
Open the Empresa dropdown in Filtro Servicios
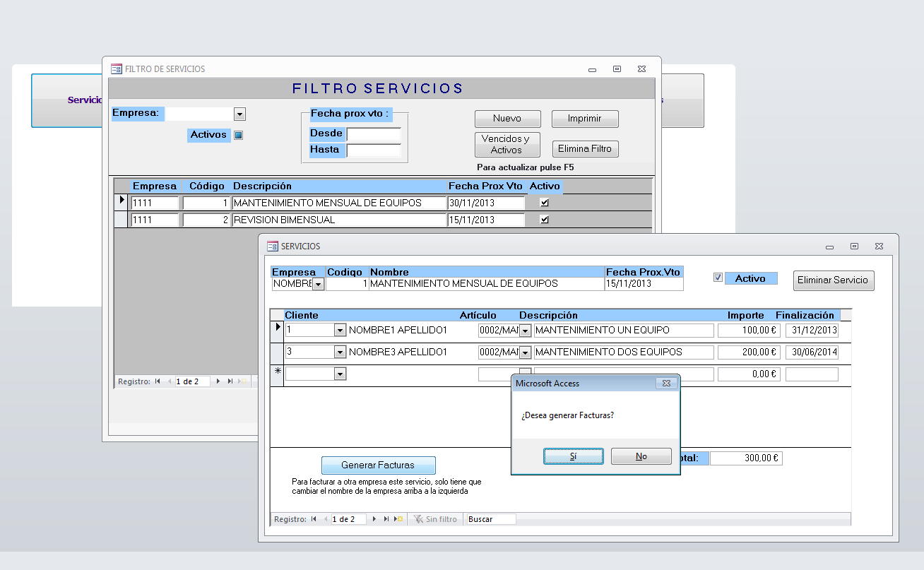point(239,114)
